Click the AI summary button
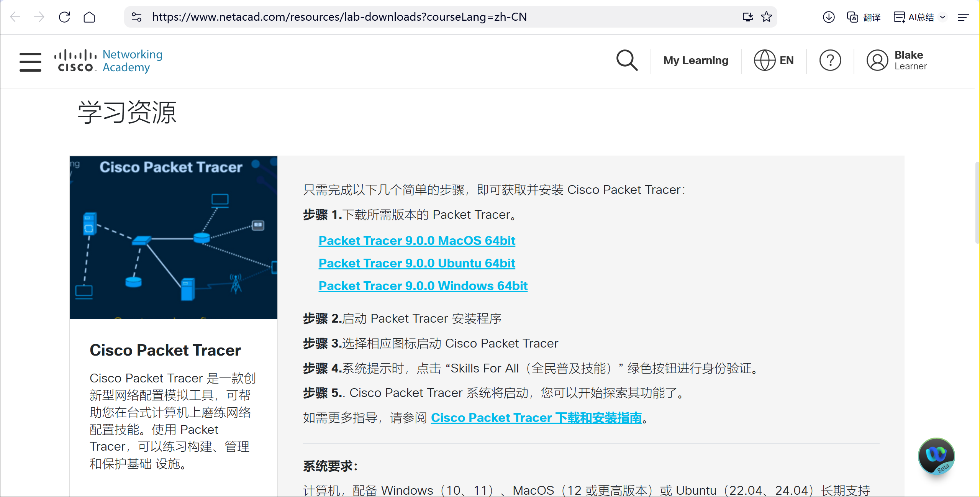 click(914, 17)
